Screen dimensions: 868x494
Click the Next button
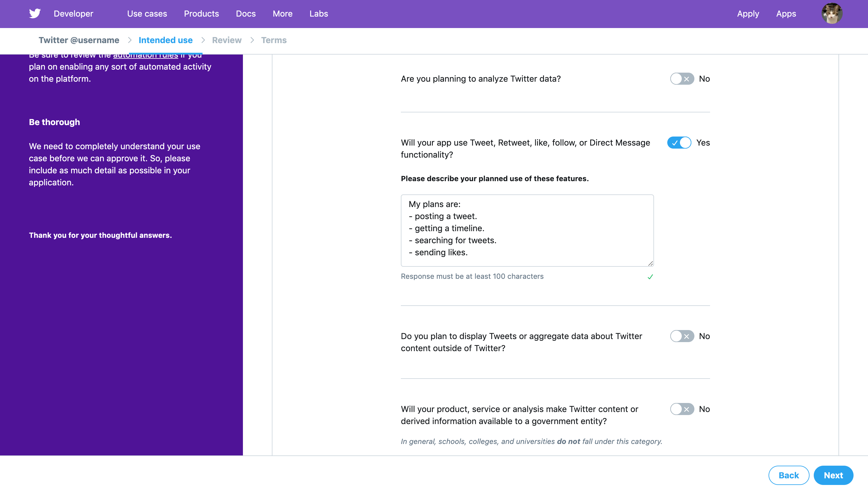(x=833, y=475)
